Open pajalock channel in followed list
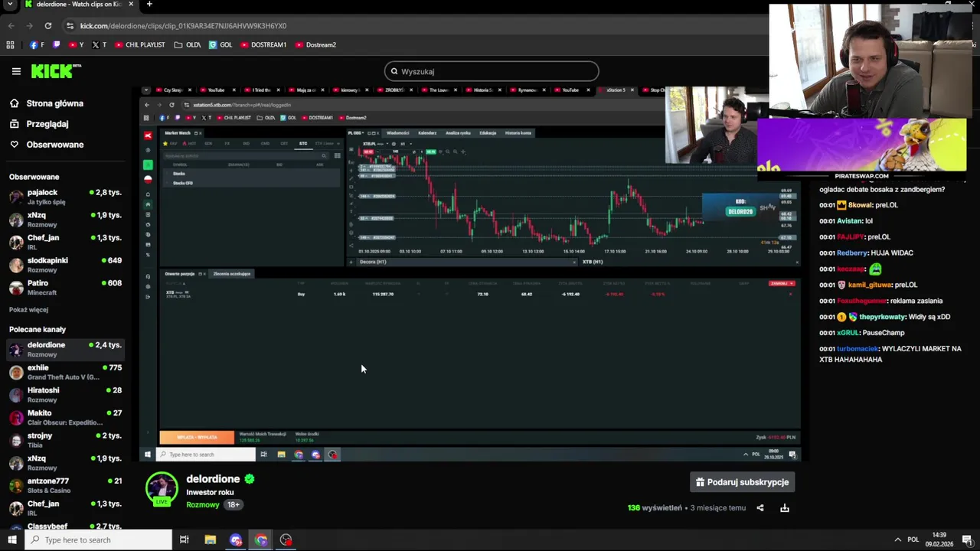Screen dimensions: 980x551 click(65, 197)
